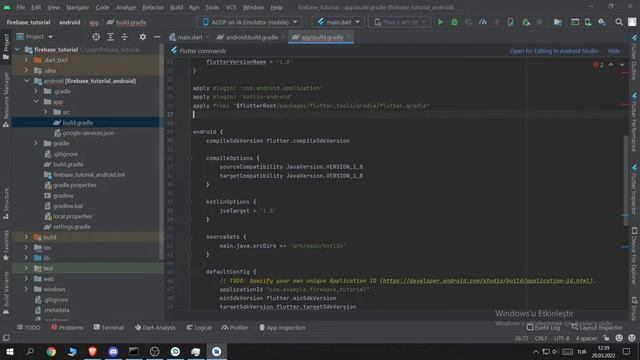Screen dimensions: 640x360
Task: Open the profiler gauge icon in toolbar
Action: [483, 22]
